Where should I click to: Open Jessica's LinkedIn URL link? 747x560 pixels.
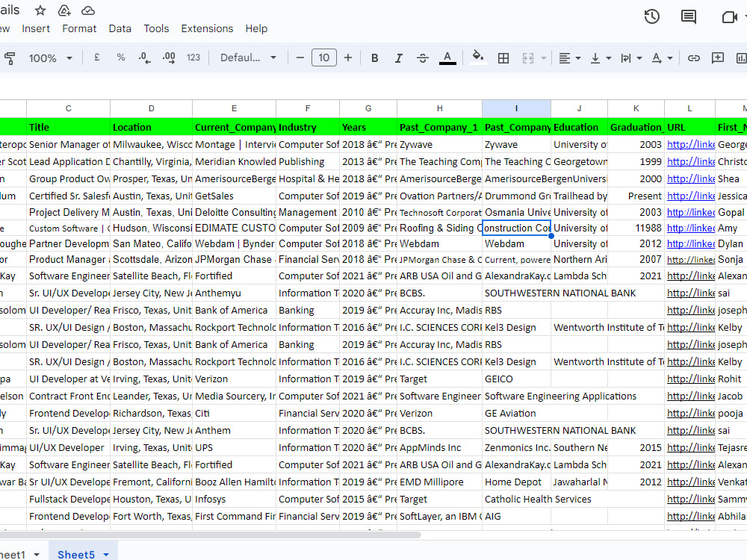(691, 196)
